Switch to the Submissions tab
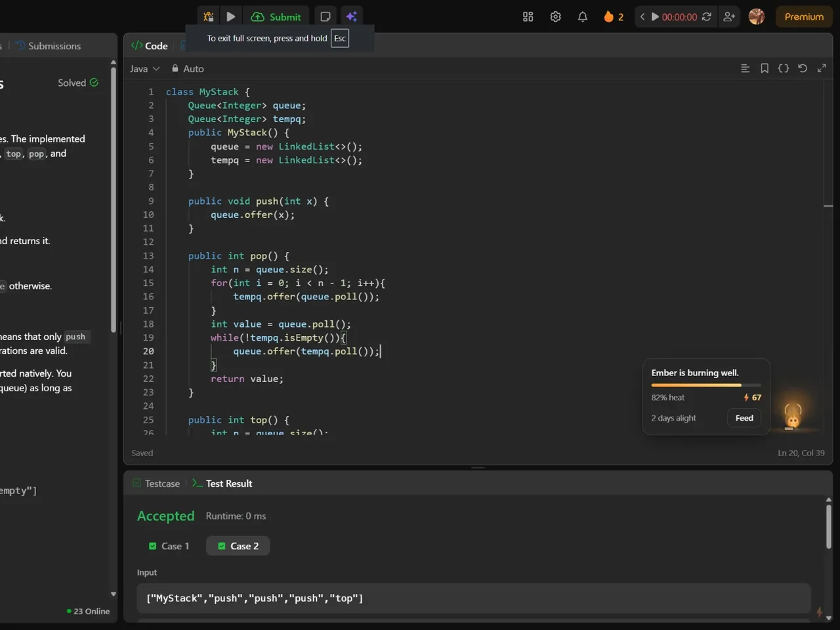Image resolution: width=840 pixels, height=630 pixels. (x=48, y=46)
